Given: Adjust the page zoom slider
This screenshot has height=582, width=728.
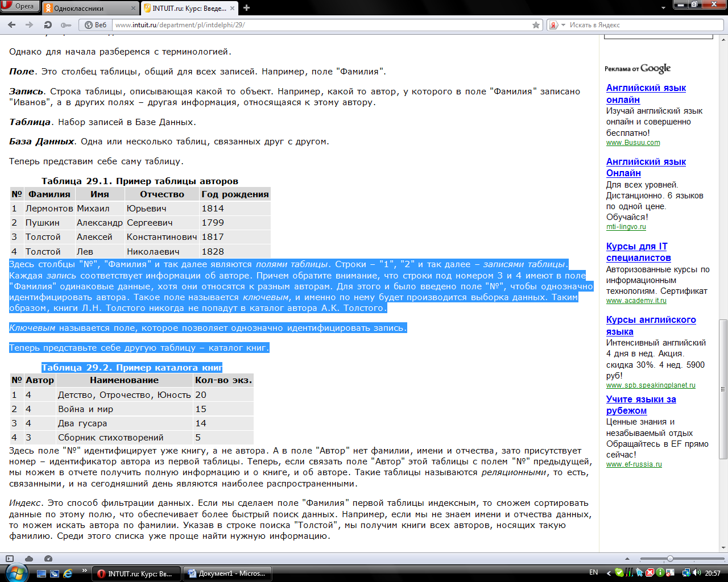Looking at the screenshot, I should coord(669,559).
